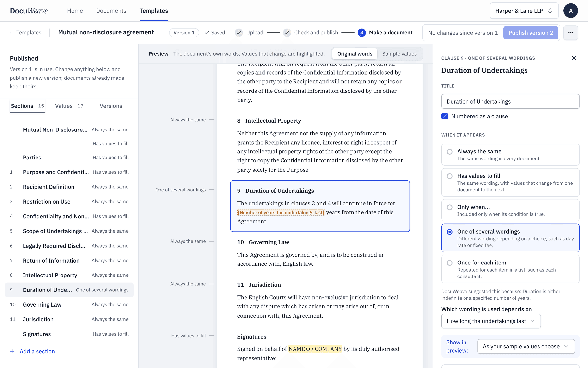Open the user avatar A menu
Viewport: 588px width, 368px height.
pos(571,11)
